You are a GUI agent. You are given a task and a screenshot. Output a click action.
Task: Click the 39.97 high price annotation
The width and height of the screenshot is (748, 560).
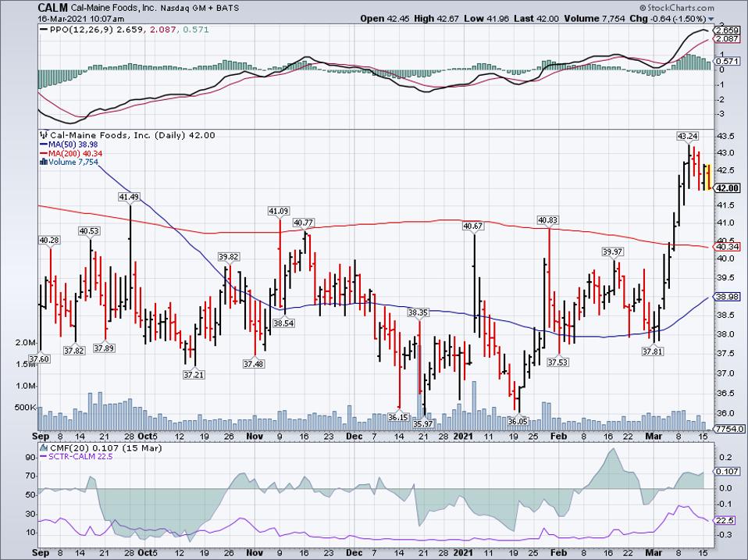(613, 251)
